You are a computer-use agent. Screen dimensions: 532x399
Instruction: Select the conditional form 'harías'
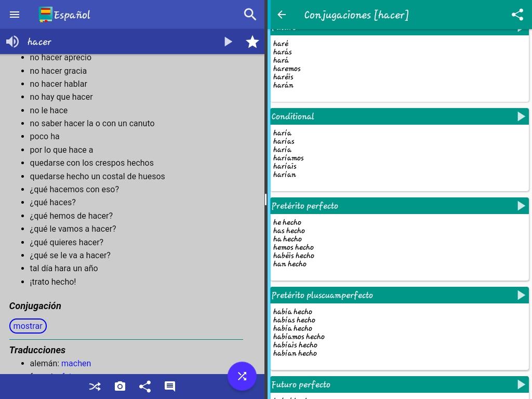tap(284, 141)
